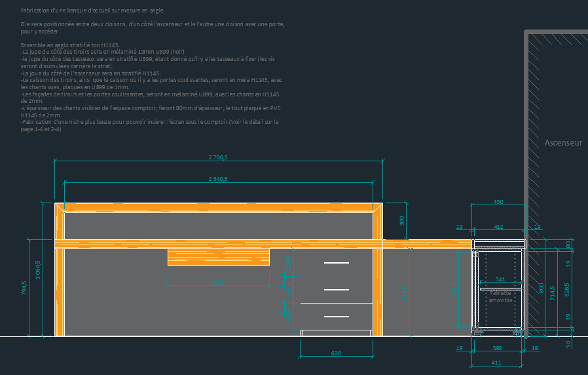588x375 pixels.
Task: Select the 2 540,5 dimension text
Action: (218, 179)
